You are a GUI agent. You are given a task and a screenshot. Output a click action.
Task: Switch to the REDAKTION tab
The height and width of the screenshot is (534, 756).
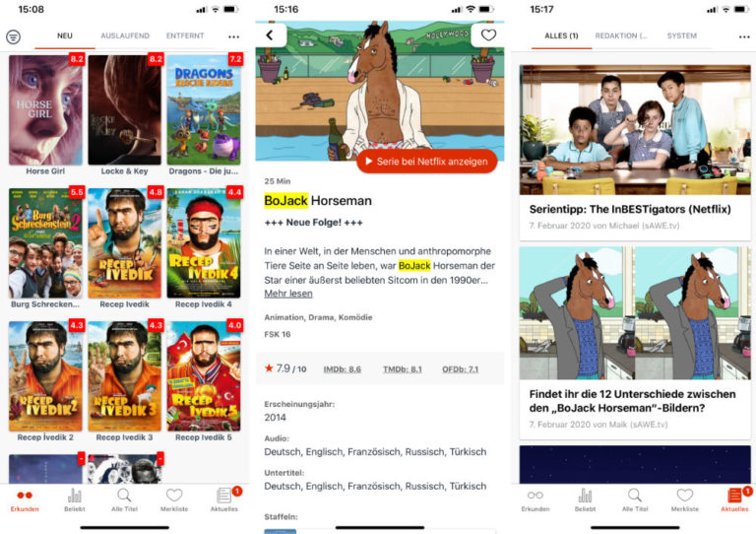coord(621,35)
